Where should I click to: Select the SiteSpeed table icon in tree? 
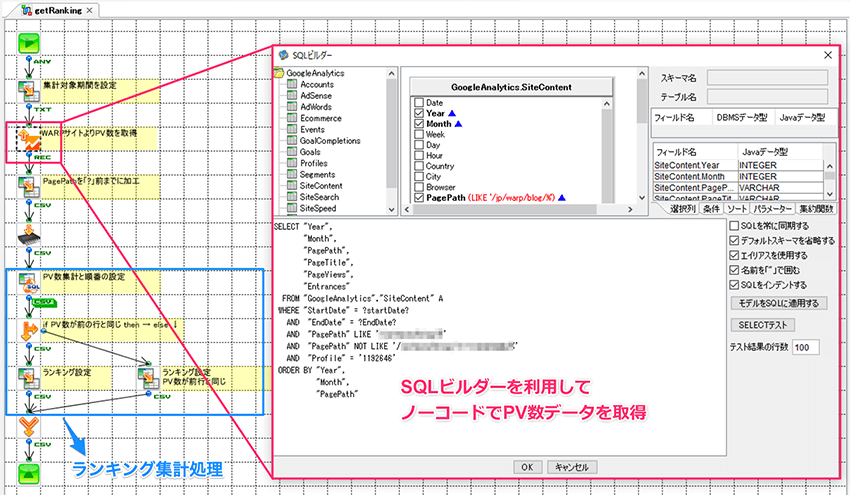pos(292,208)
